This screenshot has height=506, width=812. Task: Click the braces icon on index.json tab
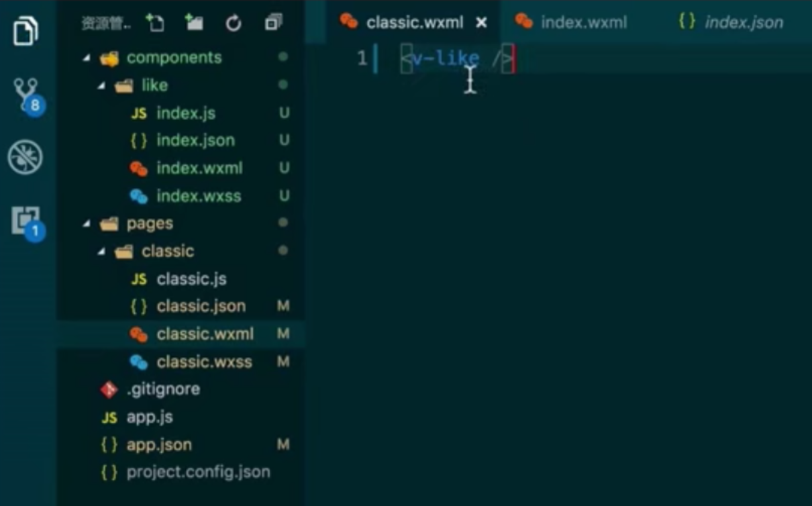(687, 21)
